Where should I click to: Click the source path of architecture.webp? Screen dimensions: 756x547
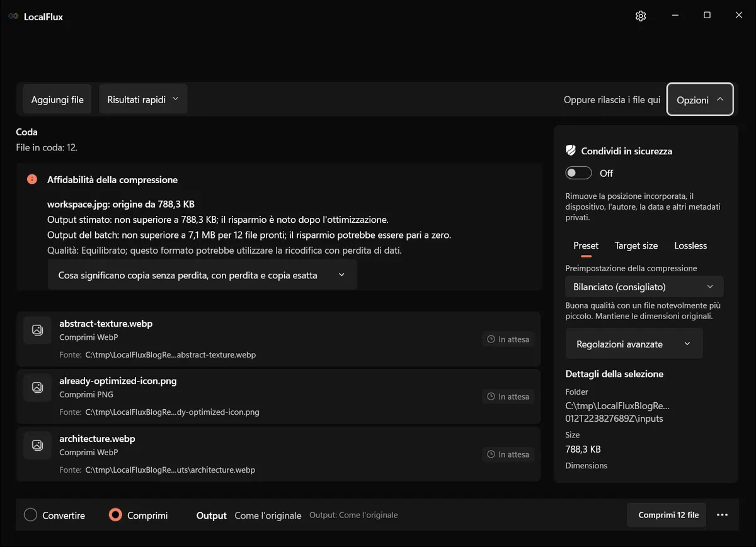coord(170,470)
